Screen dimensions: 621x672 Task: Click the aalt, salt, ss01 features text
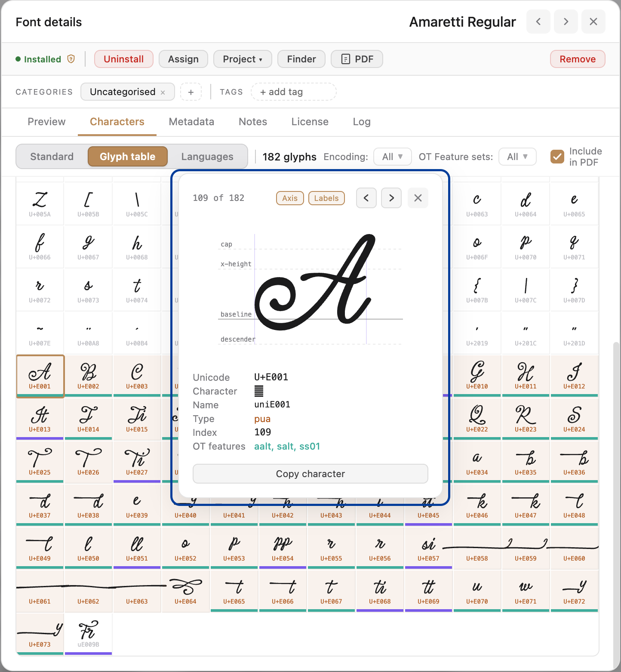point(287,446)
